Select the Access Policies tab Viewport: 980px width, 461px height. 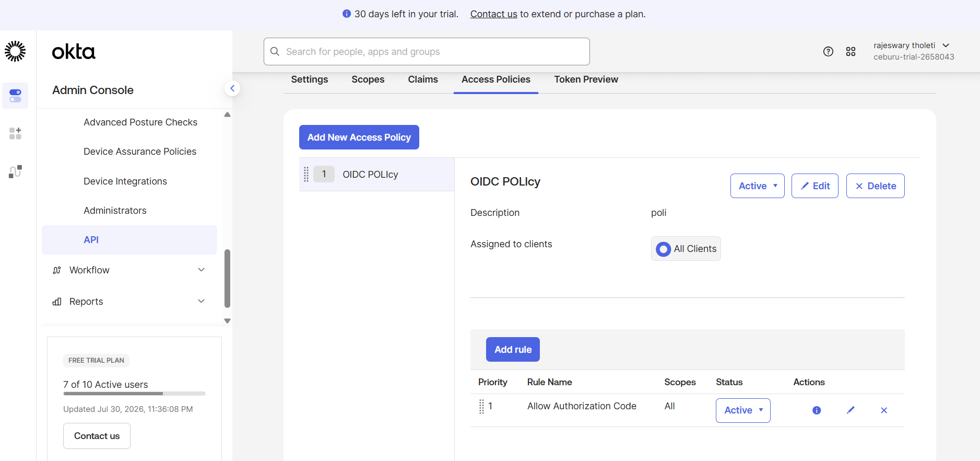point(496,79)
